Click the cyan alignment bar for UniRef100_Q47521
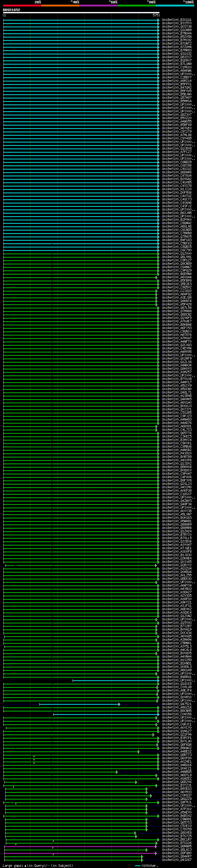This screenshot has width=197, height=868. (x=79, y=704)
